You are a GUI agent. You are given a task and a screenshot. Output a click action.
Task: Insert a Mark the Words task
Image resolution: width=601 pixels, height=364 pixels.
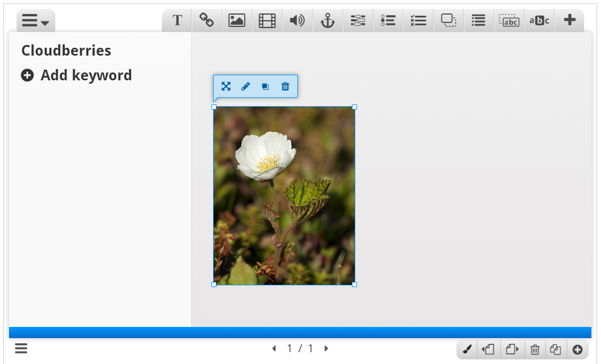[539, 20]
